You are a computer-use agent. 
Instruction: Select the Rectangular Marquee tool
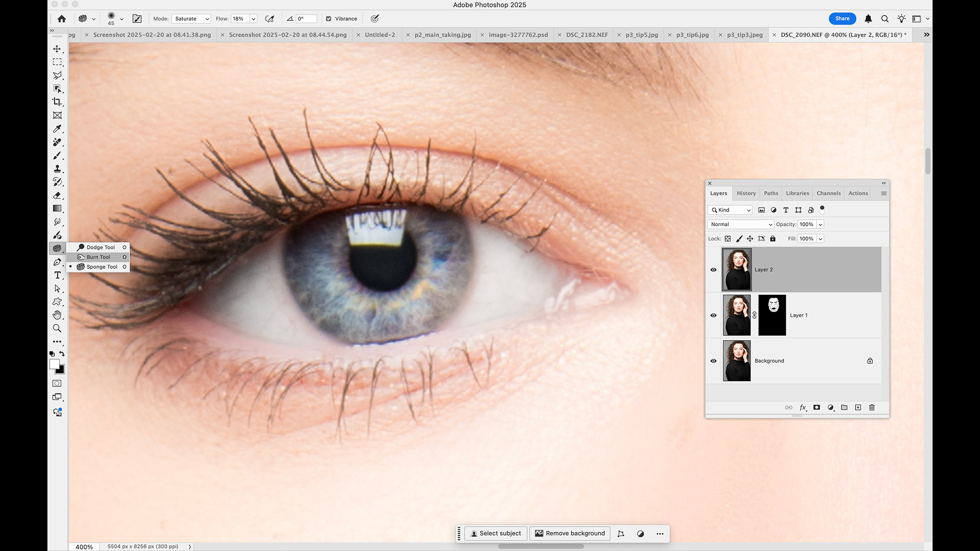point(57,62)
